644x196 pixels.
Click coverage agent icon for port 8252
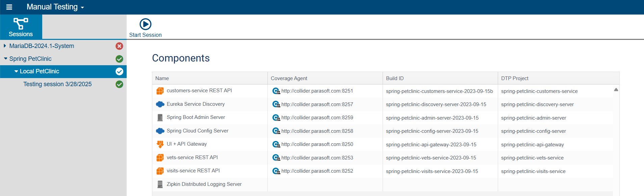pos(276,171)
